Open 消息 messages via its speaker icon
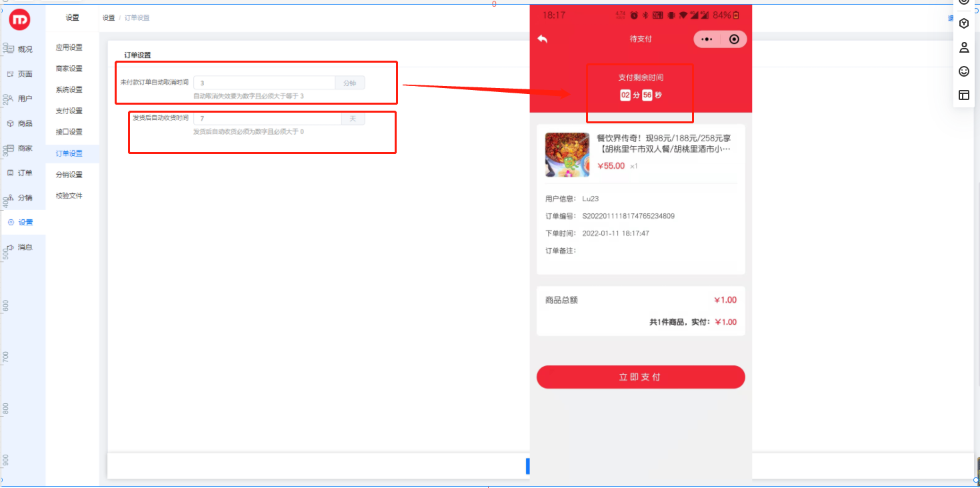980x488 pixels. click(10, 247)
